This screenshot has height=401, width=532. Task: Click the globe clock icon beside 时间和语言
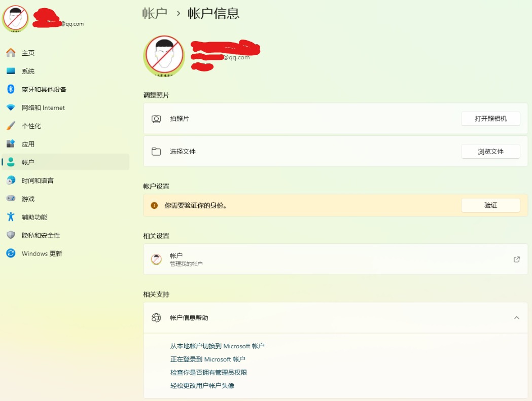point(11,180)
